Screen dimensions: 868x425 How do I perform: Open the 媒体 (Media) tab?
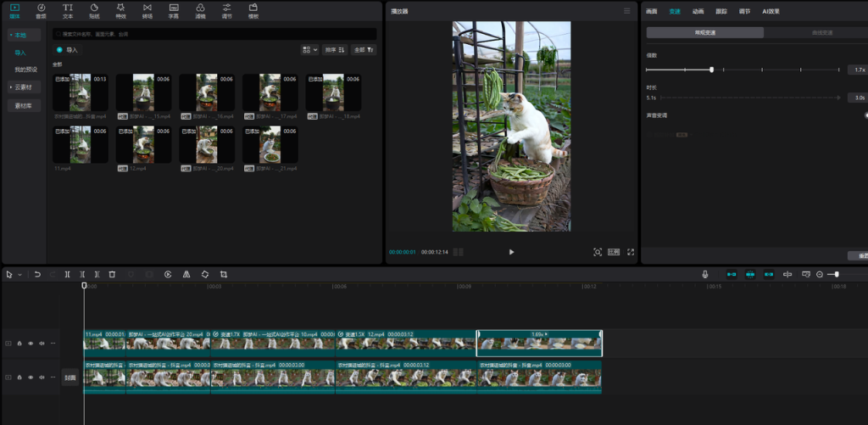tap(14, 10)
